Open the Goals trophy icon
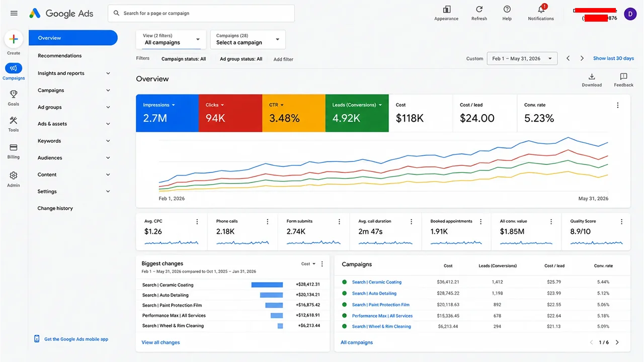Viewport: 644px width, 362px height. pyautogui.click(x=14, y=94)
